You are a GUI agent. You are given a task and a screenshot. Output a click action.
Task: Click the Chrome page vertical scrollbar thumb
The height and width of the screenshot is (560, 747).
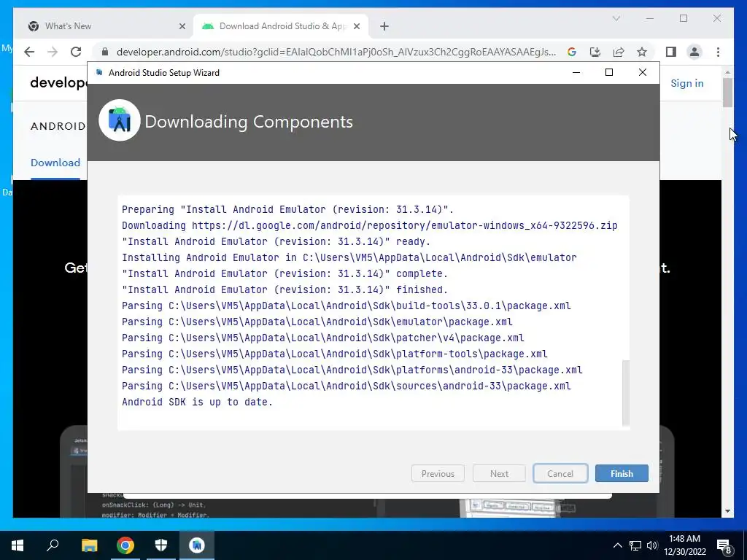[x=727, y=93]
